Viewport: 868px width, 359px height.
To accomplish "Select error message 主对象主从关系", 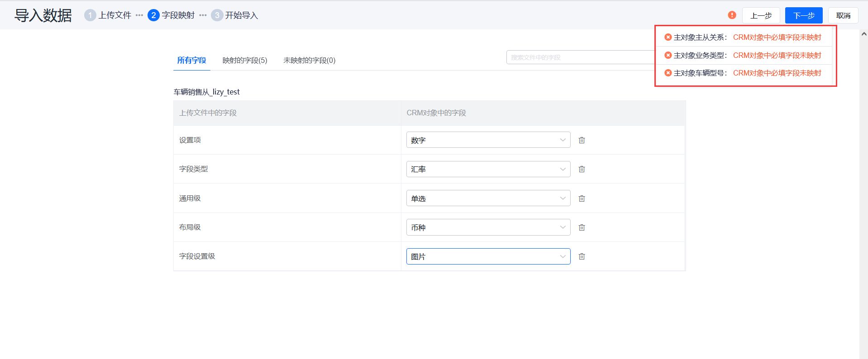I will click(x=744, y=37).
